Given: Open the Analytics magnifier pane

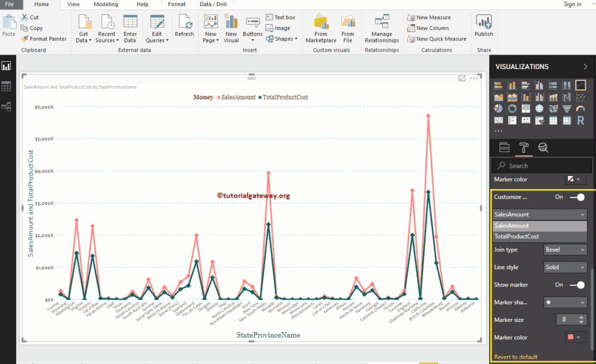Looking at the screenshot, I should click(543, 148).
